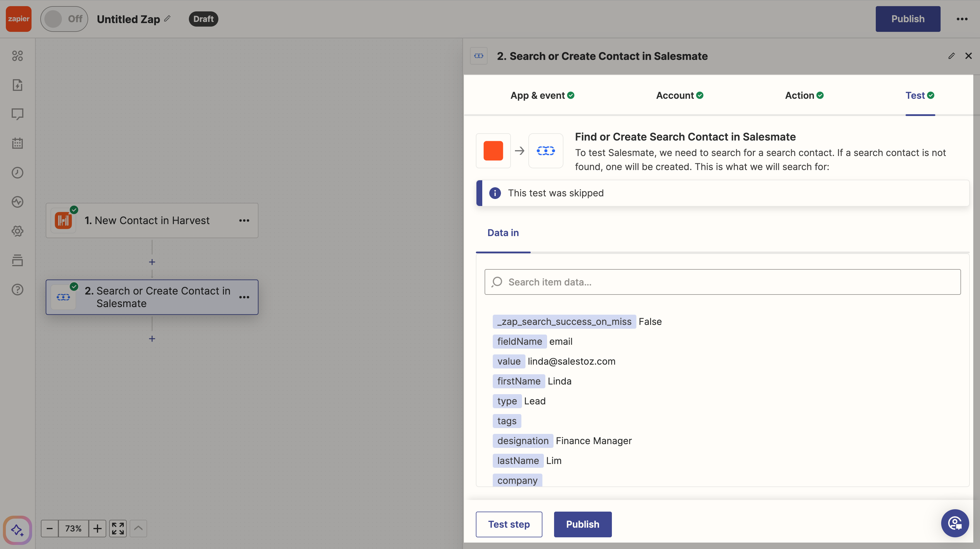Add a step between steps 1 and 2
This screenshot has width=980, height=549.
[152, 262]
